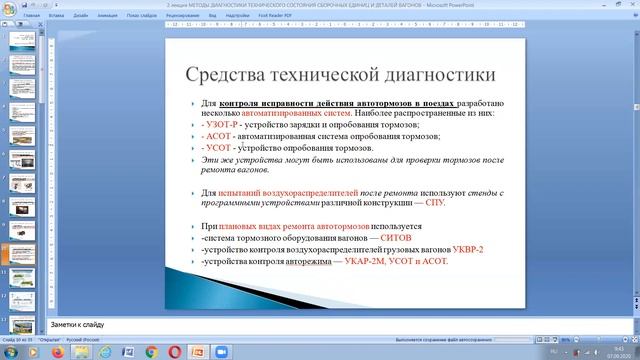The image size is (640, 360).
Task: Click the red text СИТОВ on slide
Action: 396,238
